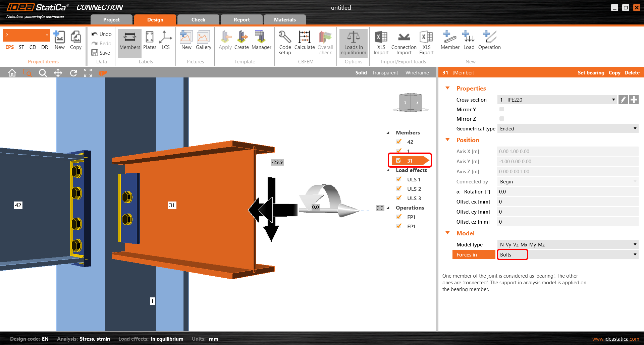Open the Materials tab
Viewport: 644px width, 345px height.
click(x=285, y=20)
